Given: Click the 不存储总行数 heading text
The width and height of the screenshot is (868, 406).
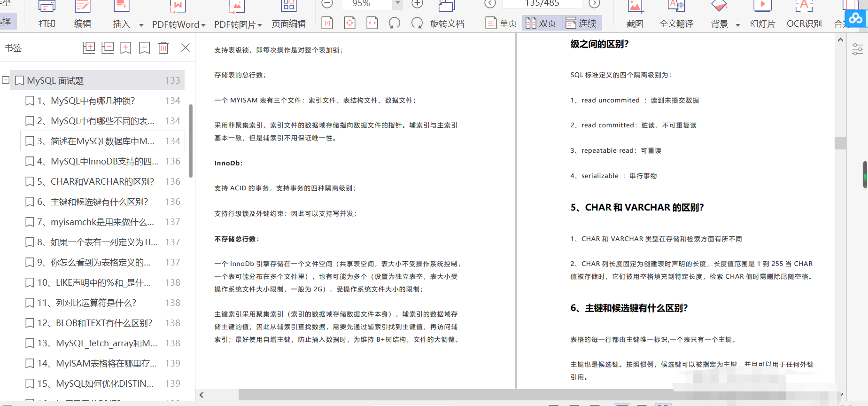Looking at the screenshot, I should pyautogui.click(x=237, y=239).
